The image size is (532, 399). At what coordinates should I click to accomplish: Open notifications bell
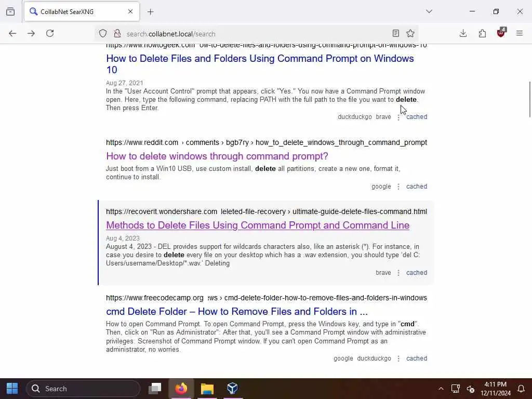pyautogui.click(x=521, y=389)
